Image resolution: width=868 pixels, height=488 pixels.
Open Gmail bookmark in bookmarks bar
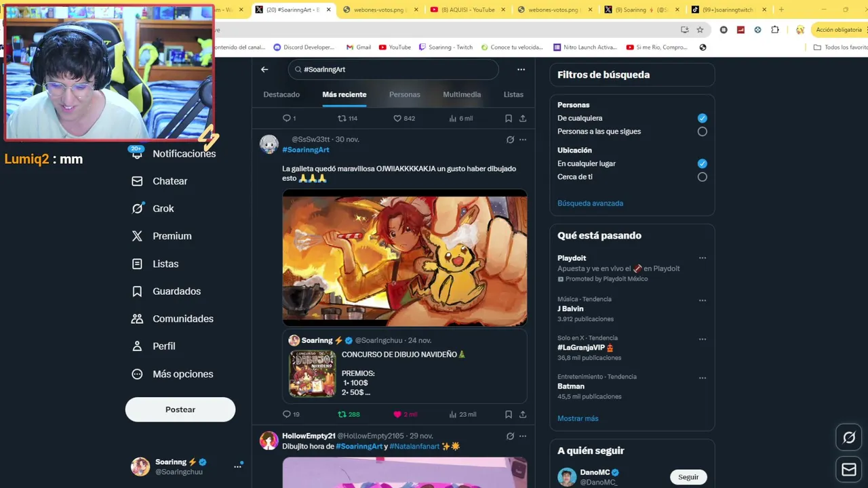(x=359, y=47)
